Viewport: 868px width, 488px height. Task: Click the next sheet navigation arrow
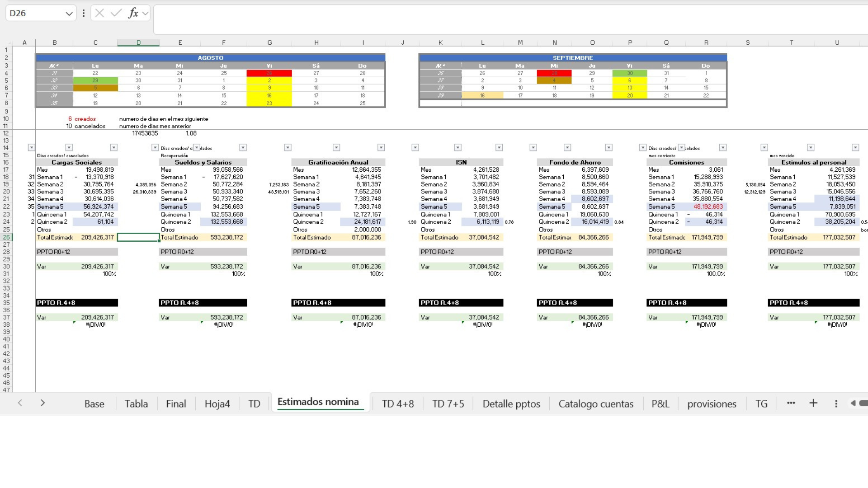(42, 403)
